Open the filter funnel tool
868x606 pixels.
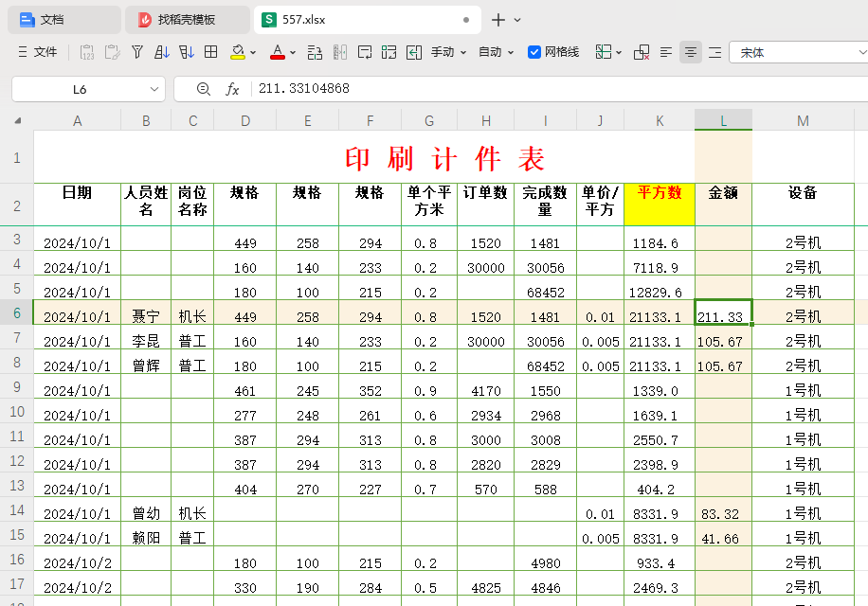tap(137, 52)
